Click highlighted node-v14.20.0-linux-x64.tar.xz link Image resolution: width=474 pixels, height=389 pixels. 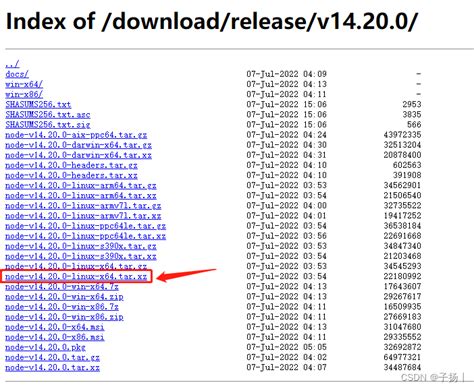click(x=76, y=276)
